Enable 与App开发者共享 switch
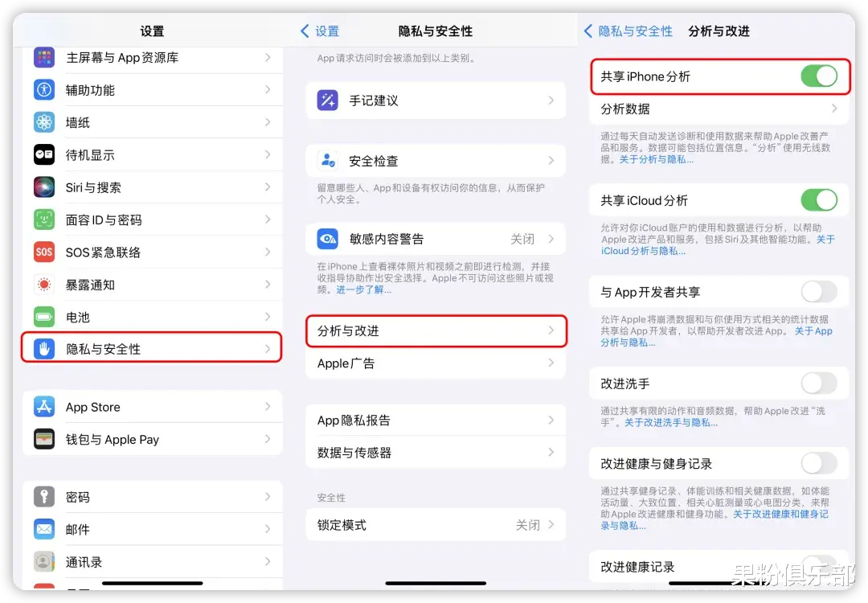Image resolution: width=868 pixels, height=603 pixels. (819, 292)
